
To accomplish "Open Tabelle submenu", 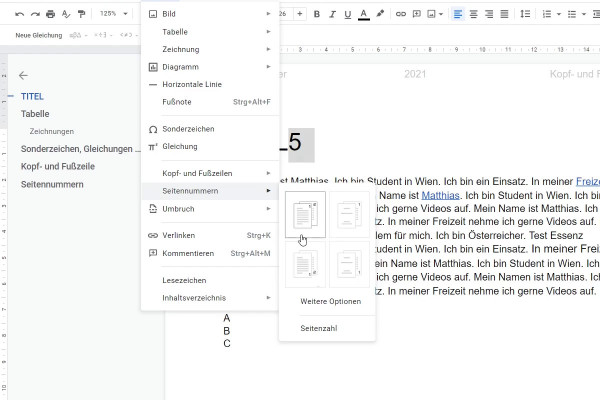I will pyautogui.click(x=210, y=32).
